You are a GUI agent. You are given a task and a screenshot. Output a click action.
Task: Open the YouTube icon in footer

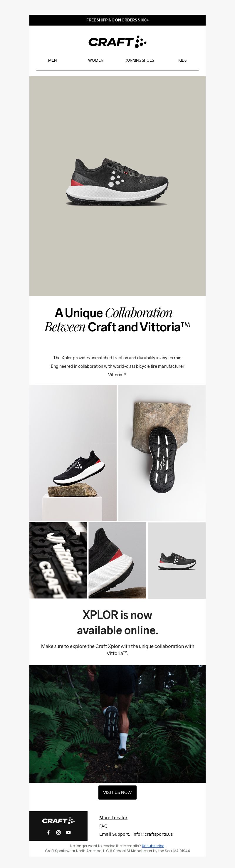tap(68, 832)
